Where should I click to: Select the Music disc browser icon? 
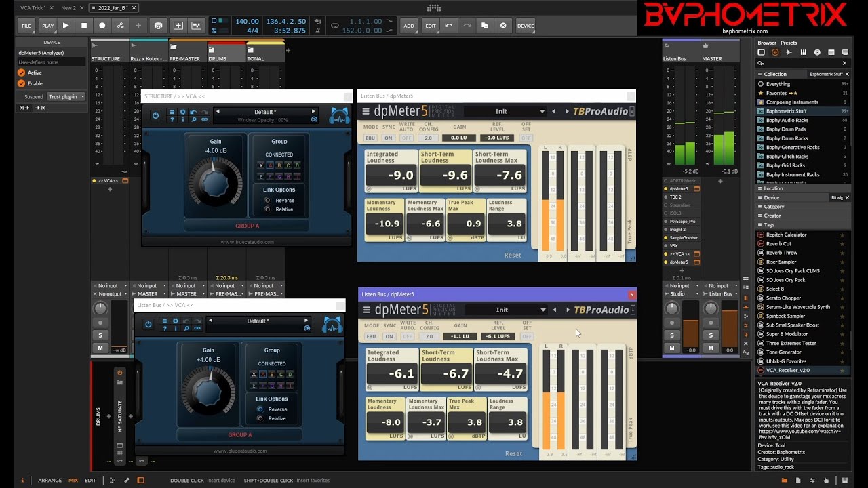(817, 52)
